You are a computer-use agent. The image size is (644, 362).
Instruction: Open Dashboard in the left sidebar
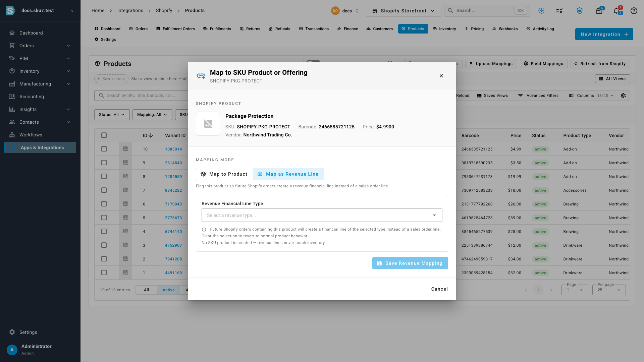click(x=40, y=33)
